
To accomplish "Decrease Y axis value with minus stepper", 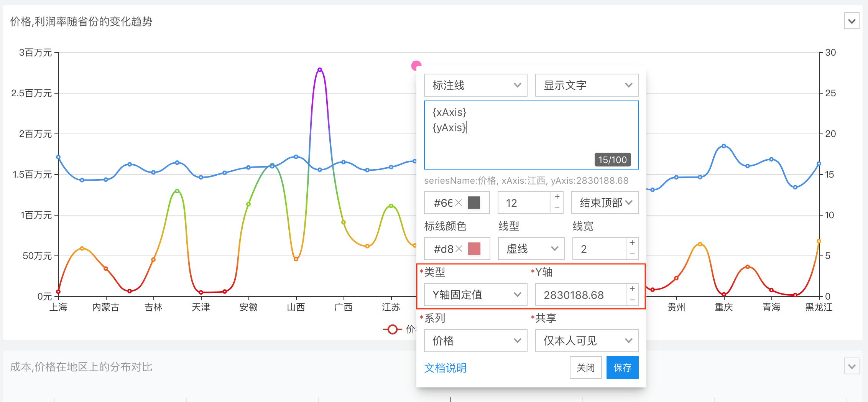I will [632, 300].
